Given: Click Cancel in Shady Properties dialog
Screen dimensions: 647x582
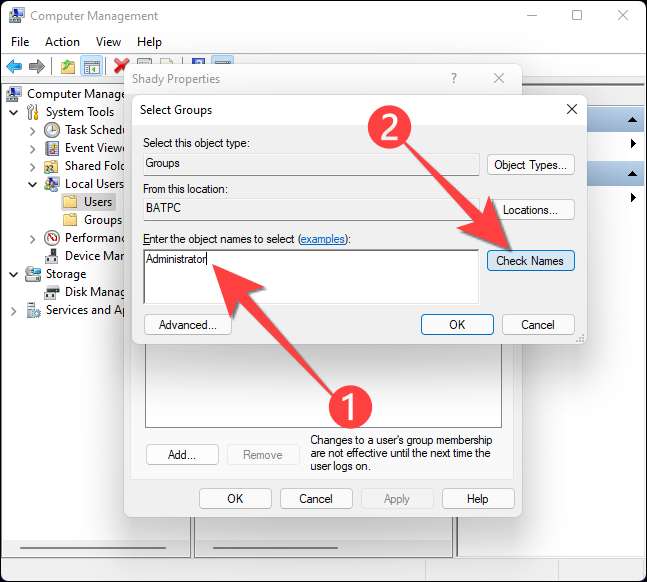Looking at the screenshot, I should pyautogui.click(x=316, y=499).
